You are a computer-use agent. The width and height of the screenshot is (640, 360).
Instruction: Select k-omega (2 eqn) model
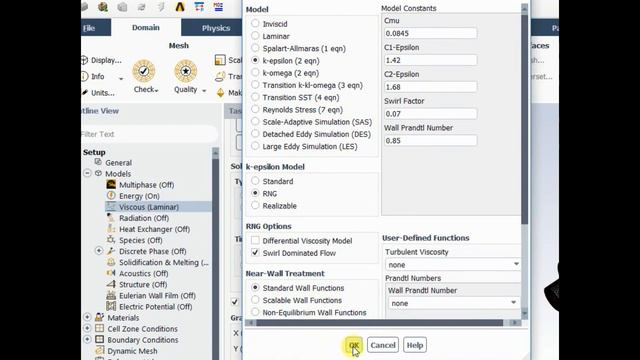[x=255, y=72]
